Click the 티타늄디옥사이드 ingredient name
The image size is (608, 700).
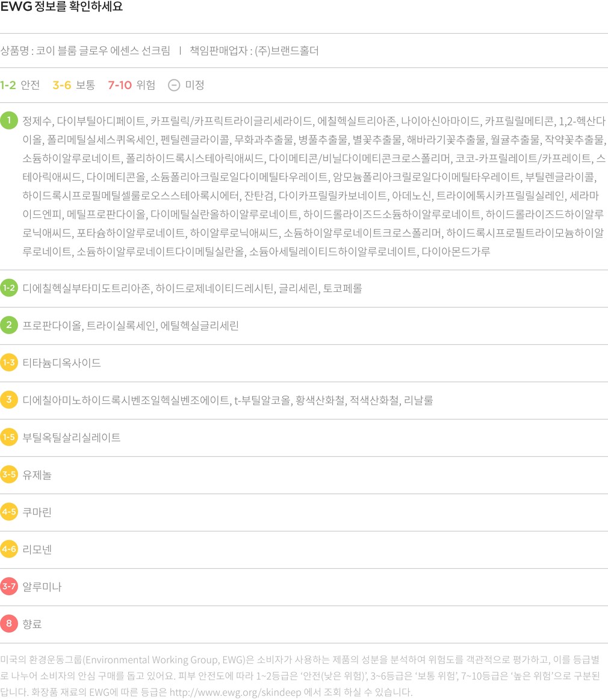tap(61, 363)
